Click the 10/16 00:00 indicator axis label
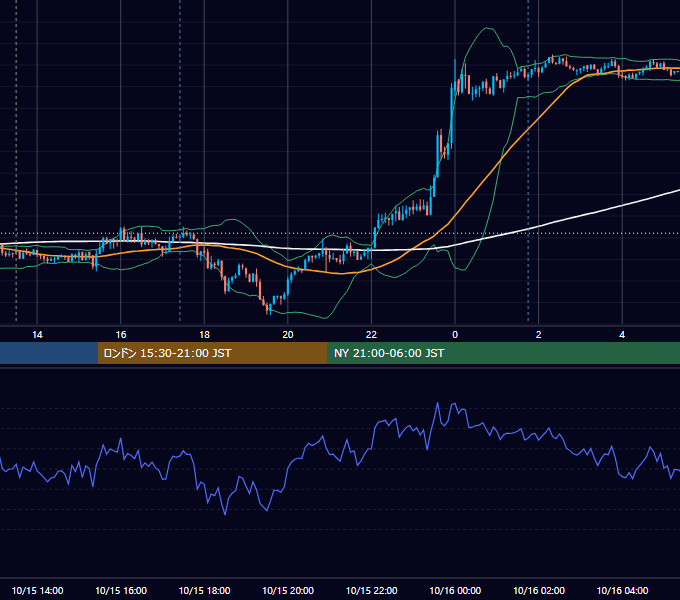 455,590
